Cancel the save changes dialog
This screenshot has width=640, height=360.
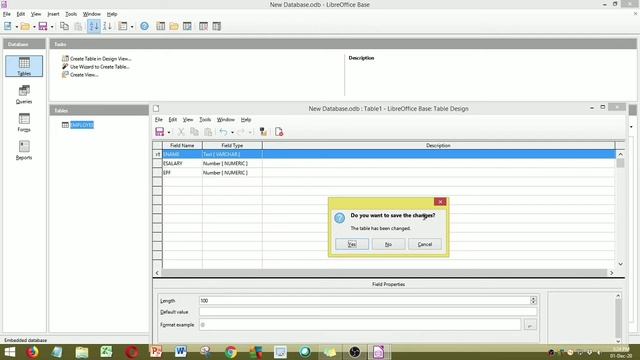[x=424, y=244]
